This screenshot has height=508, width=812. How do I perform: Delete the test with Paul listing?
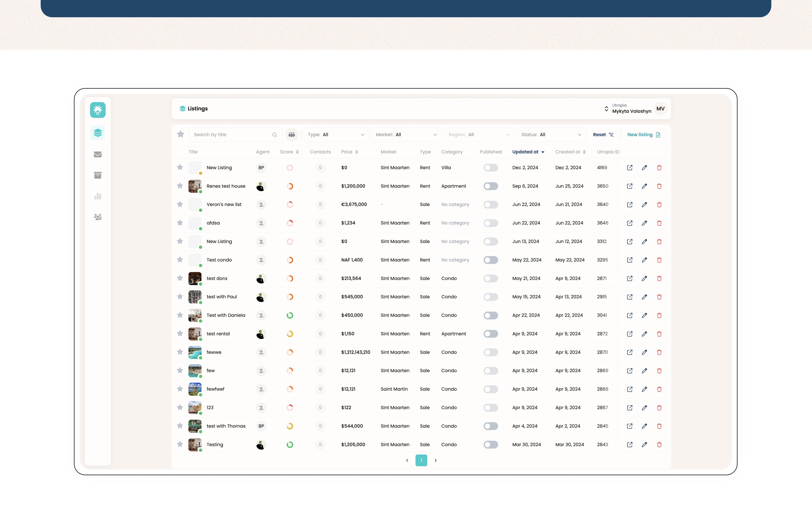click(x=659, y=297)
